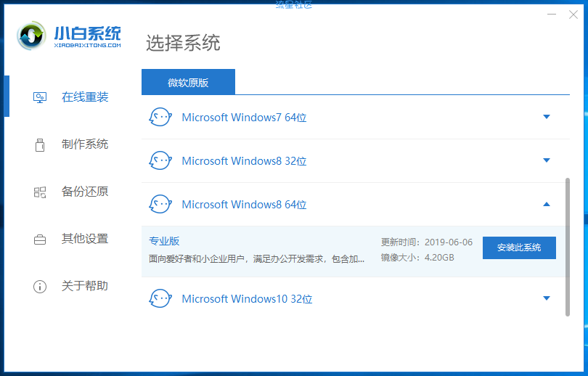Select Microsoft Windows8 32位 entry text
The image size is (588, 376).
(x=244, y=161)
